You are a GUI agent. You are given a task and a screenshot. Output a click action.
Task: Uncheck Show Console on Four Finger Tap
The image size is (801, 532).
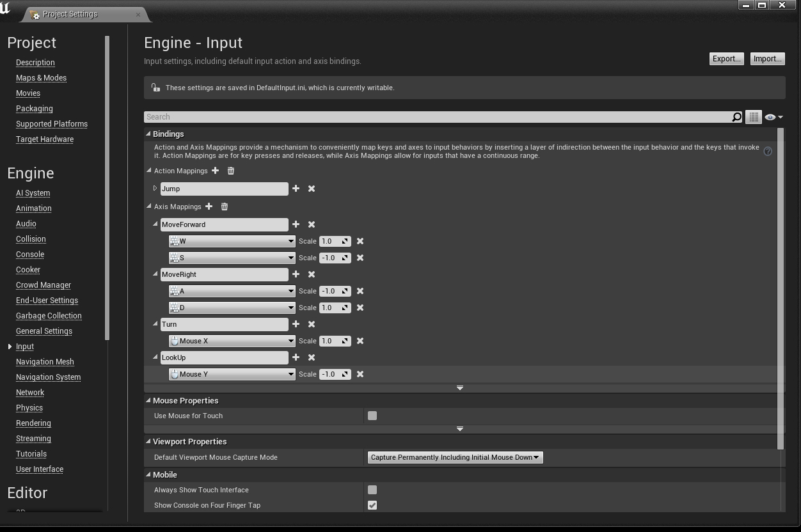[x=372, y=505]
